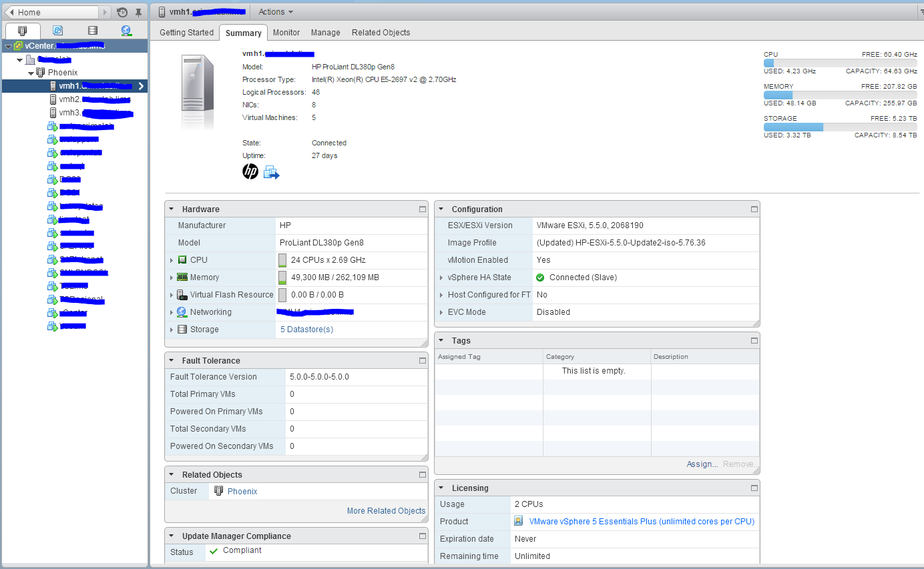Open the 5 Datastore(s) link
Viewport: 924px width, 569px height.
tap(306, 330)
